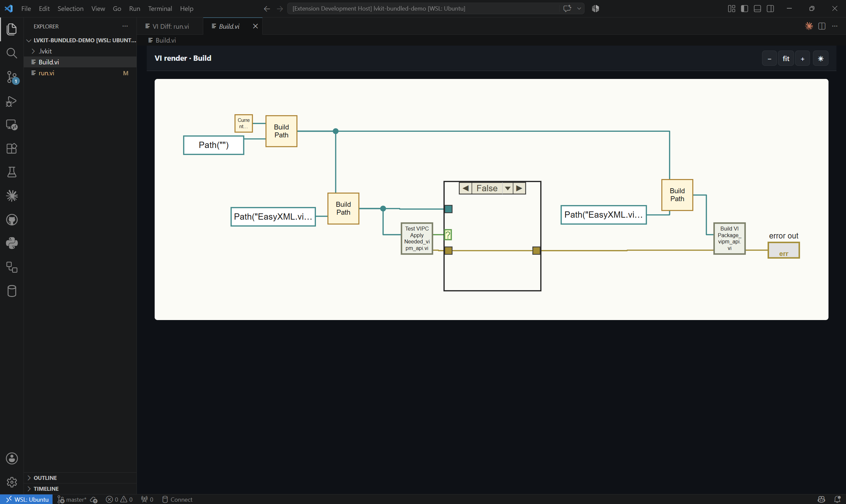Toggle the Primary Side Bar
The height and width of the screenshot is (504, 846).
coord(745,9)
